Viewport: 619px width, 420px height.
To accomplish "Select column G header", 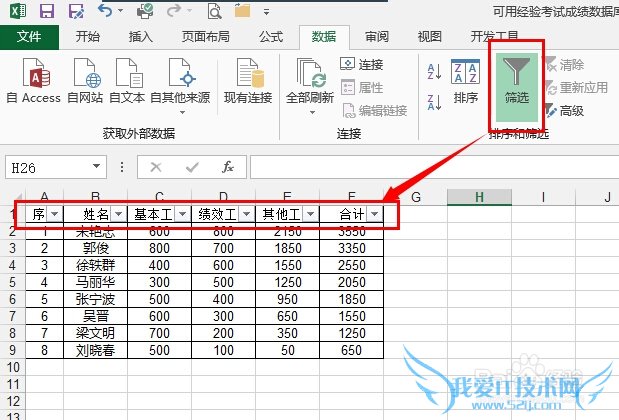I will (416, 197).
